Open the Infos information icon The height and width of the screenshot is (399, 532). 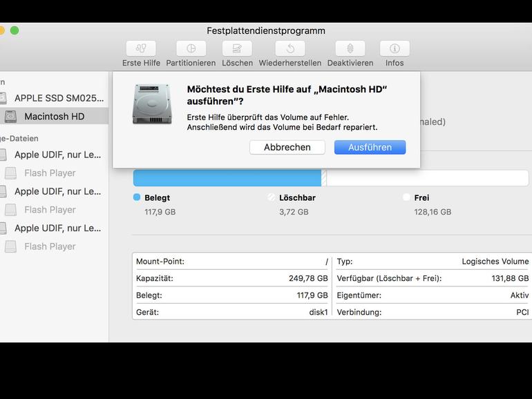[x=395, y=48]
